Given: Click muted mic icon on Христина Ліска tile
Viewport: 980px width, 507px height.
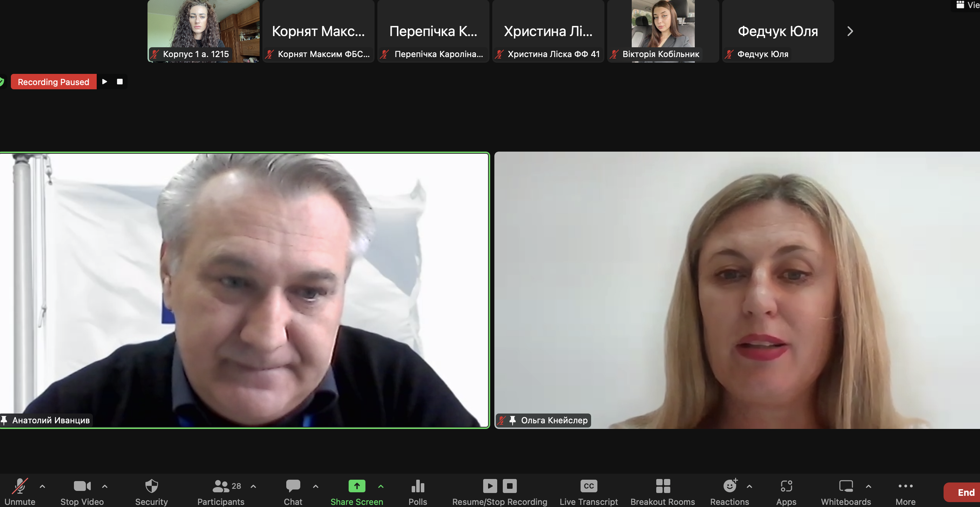Looking at the screenshot, I should pyautogui.click(x=499, y=54).
